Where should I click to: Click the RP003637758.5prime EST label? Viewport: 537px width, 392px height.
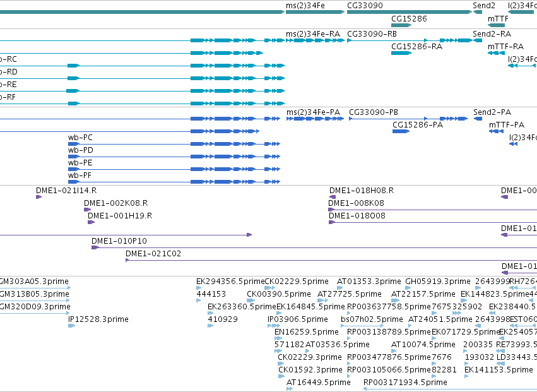tap(389, 307)
